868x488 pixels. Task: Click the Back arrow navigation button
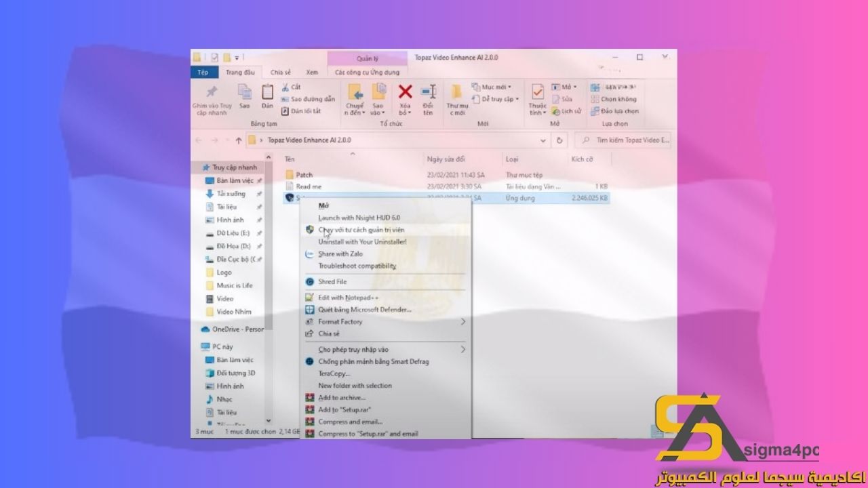pyautogui.click(x=199, y=140)
